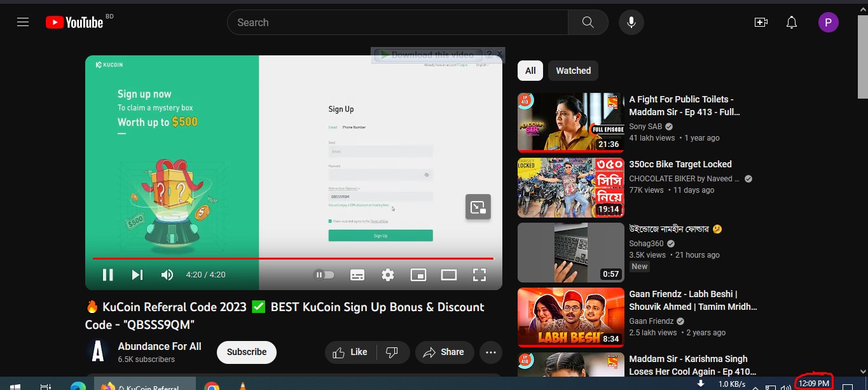Open the 350cc Bike Target Locked title
This screenshot has width=868, height=390.
tap(680, 164)
